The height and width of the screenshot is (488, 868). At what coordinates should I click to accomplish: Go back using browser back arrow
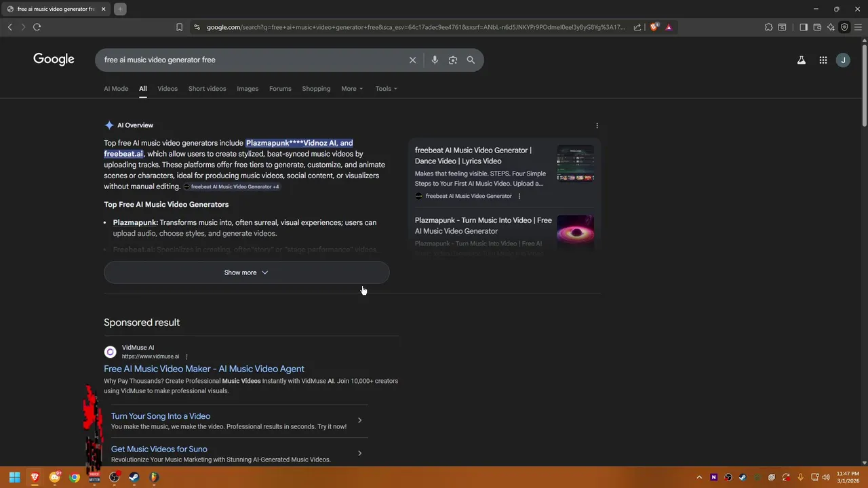9,27
